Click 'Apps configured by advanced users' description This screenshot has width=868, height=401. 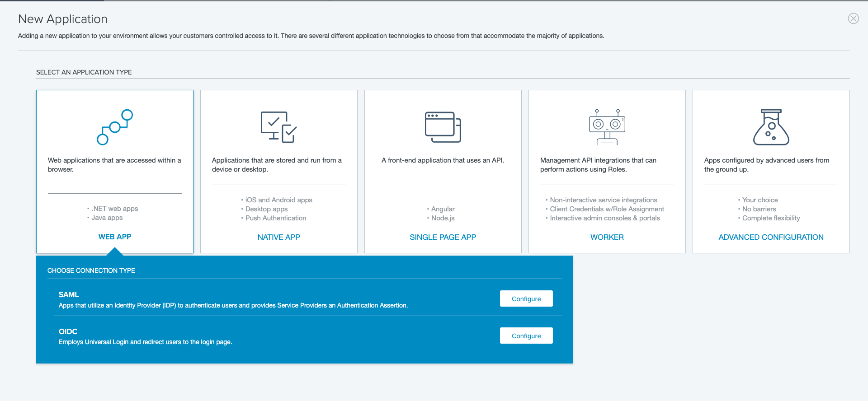pyautogui.click(x=767, y=165)
